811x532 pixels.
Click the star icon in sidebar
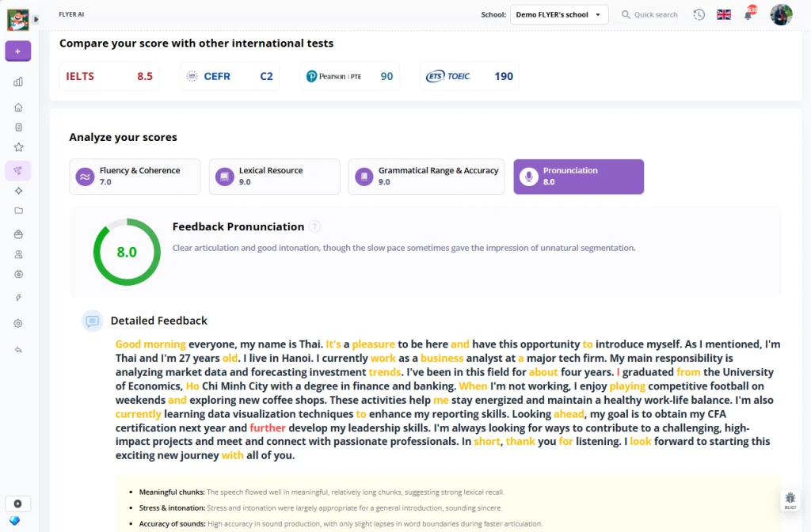tap(18, 147)
